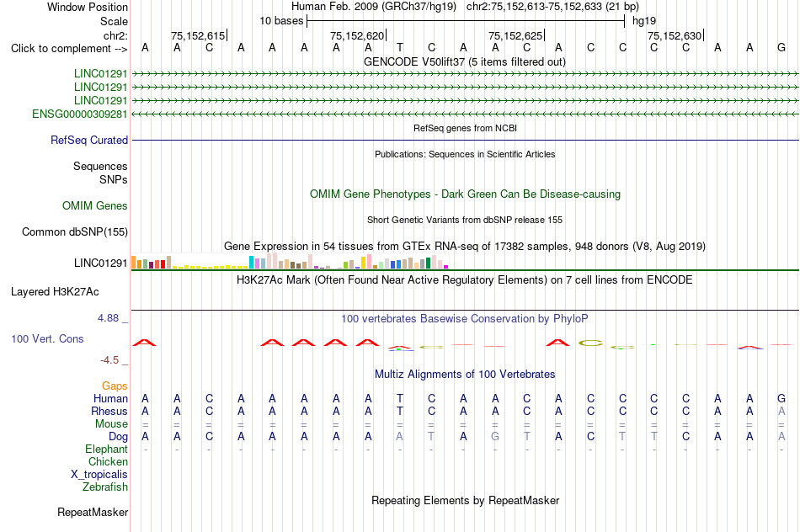Click the LINC01291 label beside the GTEx bars
This screenshot has height=532, width=800.
point(100,263)
